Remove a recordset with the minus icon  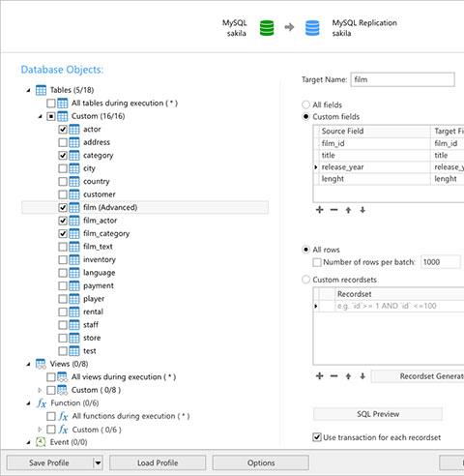333,376
